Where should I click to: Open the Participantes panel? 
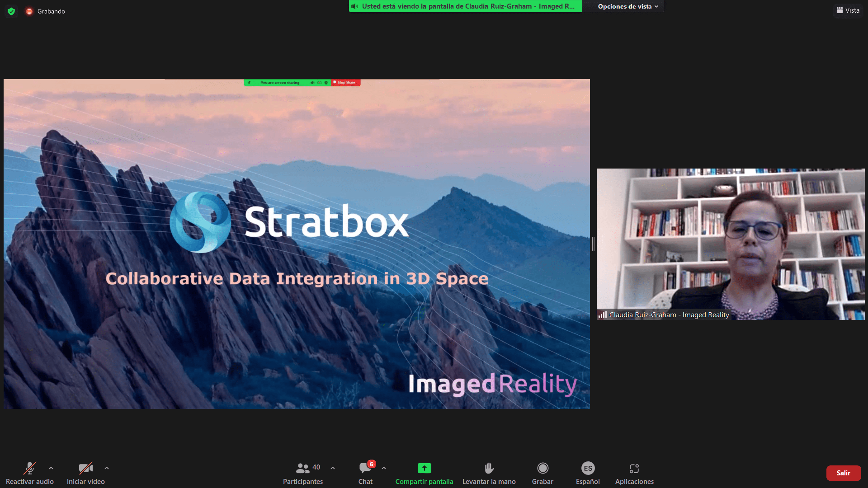303,473
